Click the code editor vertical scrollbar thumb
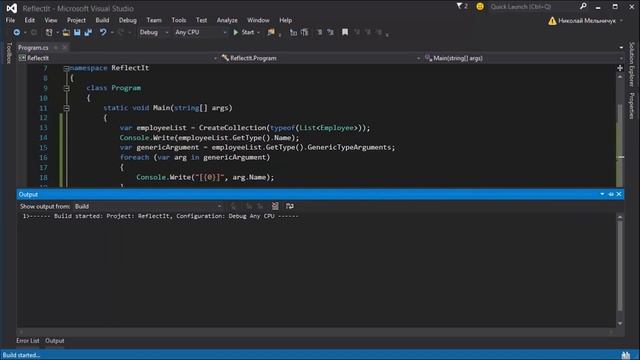Image resolution: width=640 pixels, height=360 pixels. pyautogui.click(x=620, y=145)
